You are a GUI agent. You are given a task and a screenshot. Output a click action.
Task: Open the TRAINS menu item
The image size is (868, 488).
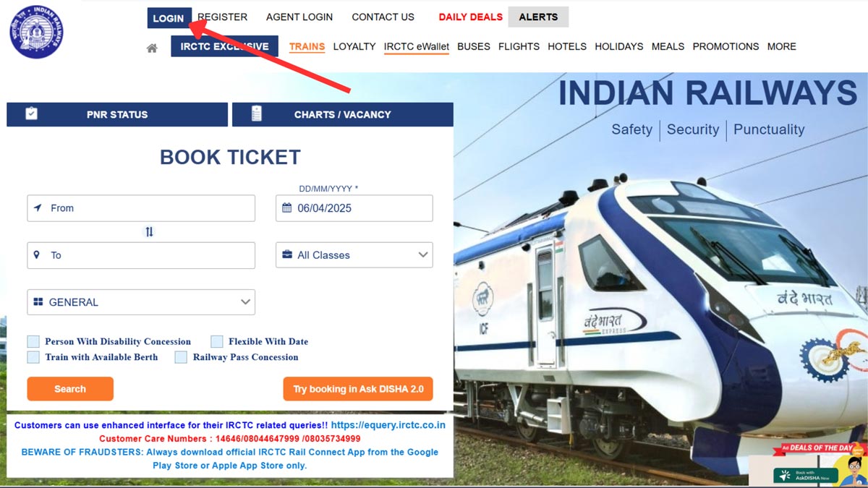click(307, 46)
